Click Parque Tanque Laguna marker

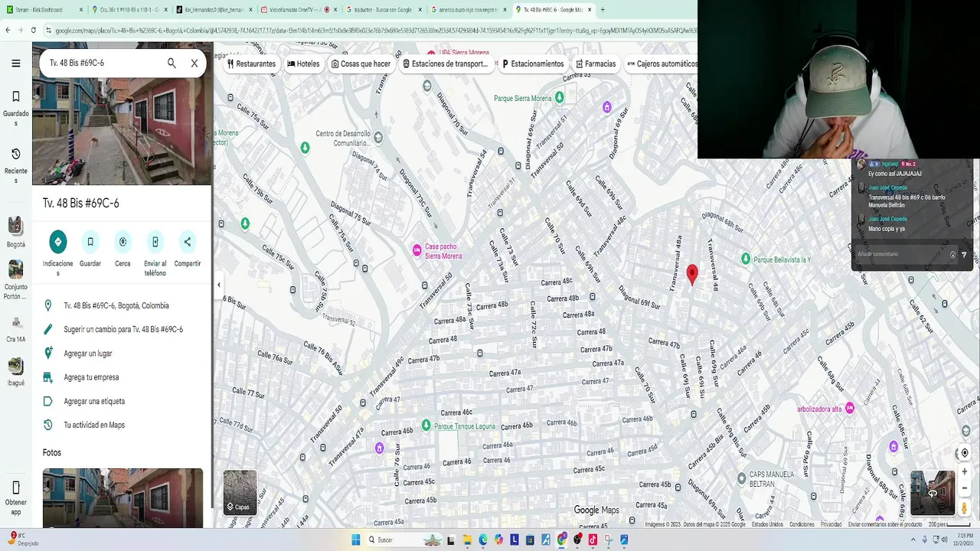pos(426,425)
